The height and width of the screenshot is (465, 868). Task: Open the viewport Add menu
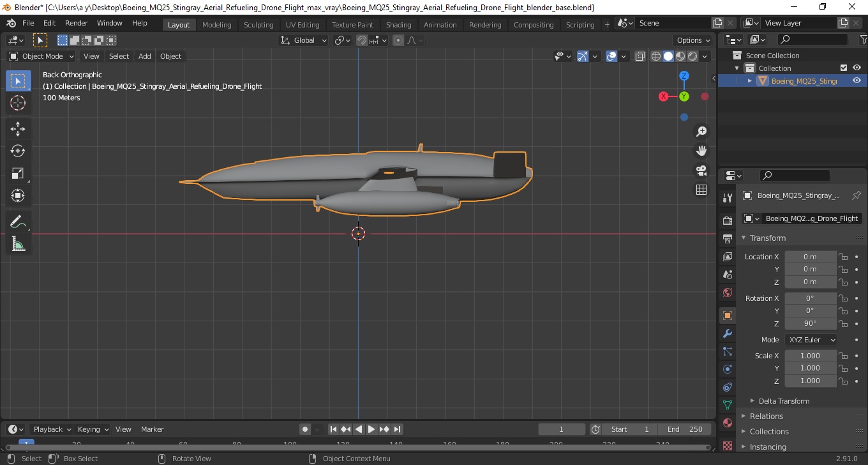click(x=145, y=56)
